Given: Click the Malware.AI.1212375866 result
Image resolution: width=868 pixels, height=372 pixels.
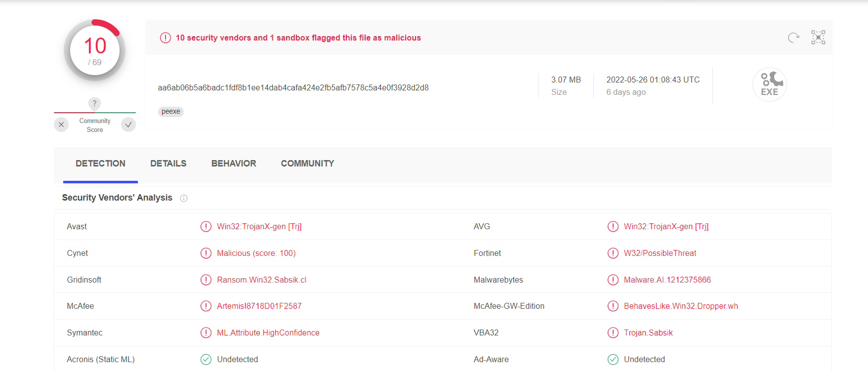Looking at the screenshot, I should coord(667,280).
